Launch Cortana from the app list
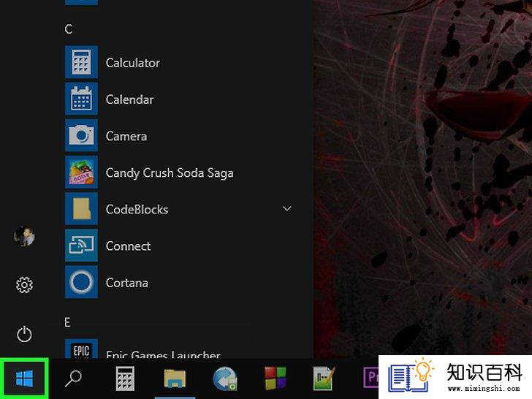This screenshot has width=532, height=399. pos(180,282)
